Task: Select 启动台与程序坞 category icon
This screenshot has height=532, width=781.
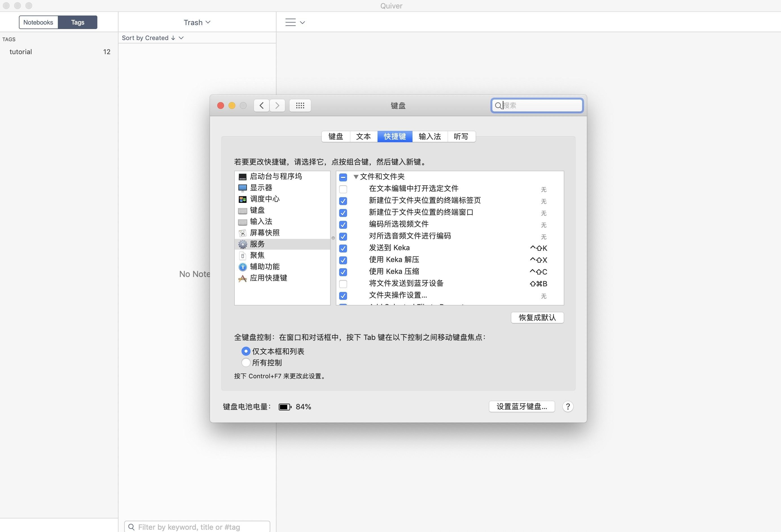Action: 242,177
